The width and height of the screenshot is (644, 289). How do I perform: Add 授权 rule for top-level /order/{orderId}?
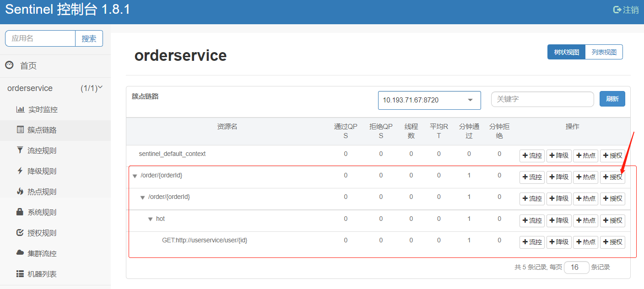(612, 177)
